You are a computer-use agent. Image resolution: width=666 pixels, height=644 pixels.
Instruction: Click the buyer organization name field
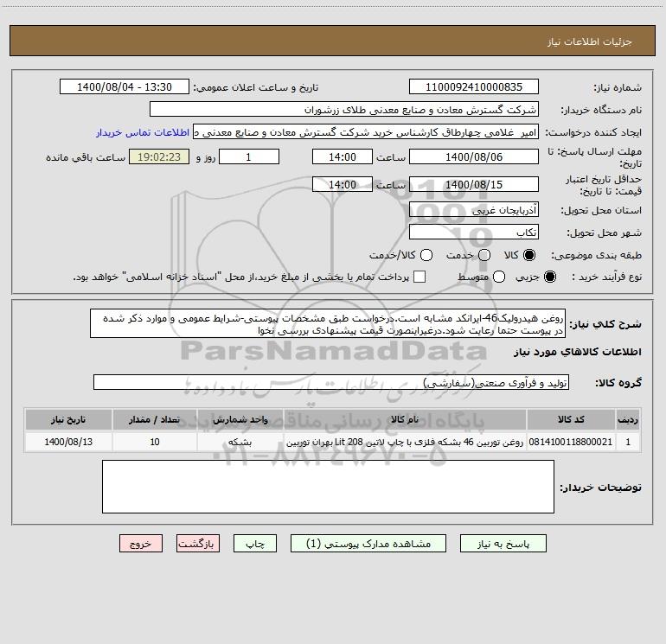[x=344, y=109]
